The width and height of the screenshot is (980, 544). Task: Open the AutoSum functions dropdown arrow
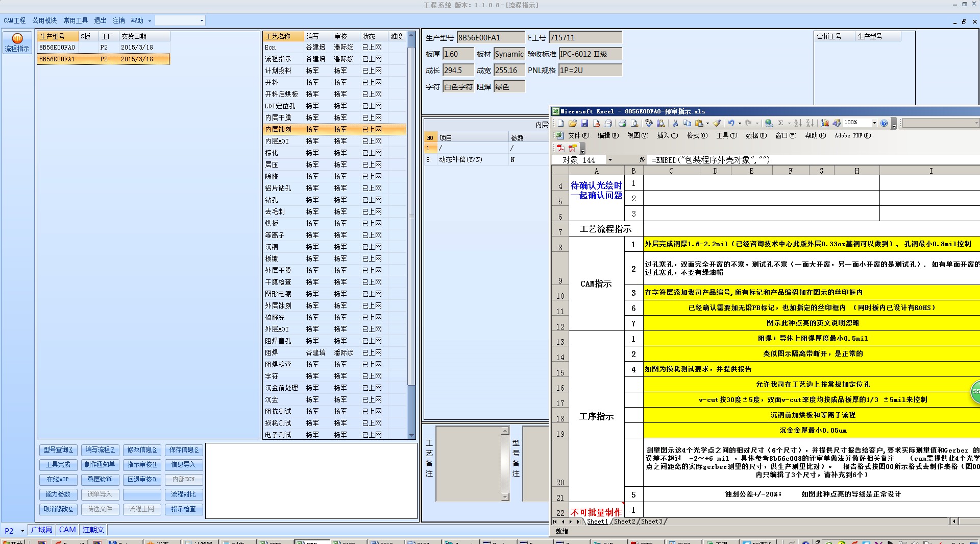click(x=789, y=123)
